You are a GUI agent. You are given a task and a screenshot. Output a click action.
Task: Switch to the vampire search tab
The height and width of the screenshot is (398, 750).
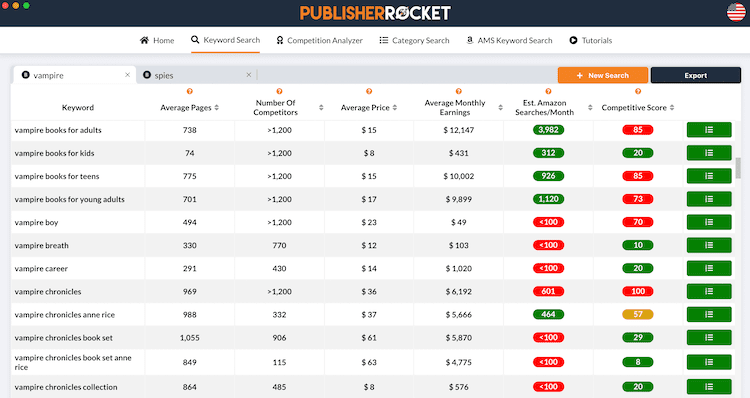coord(74,75)
